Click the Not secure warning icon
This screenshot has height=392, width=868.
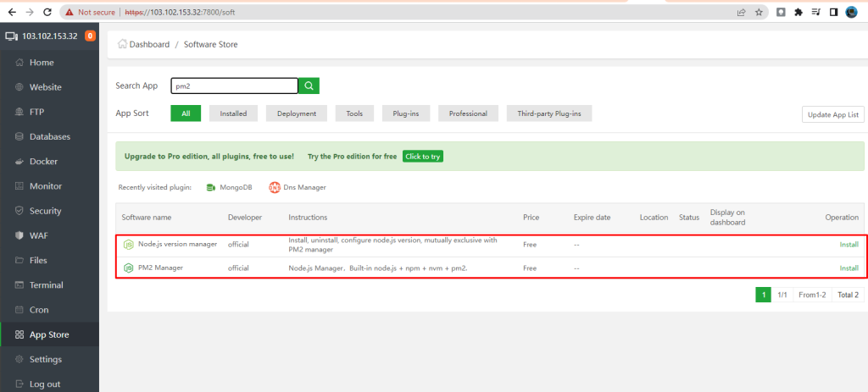pos(70,12)
